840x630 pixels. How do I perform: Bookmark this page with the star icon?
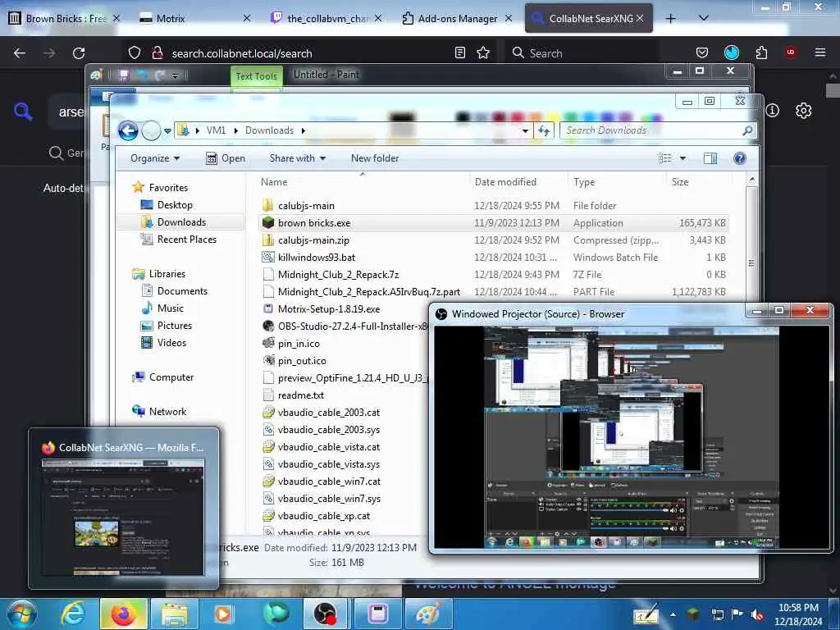click(x=483, y=52)
